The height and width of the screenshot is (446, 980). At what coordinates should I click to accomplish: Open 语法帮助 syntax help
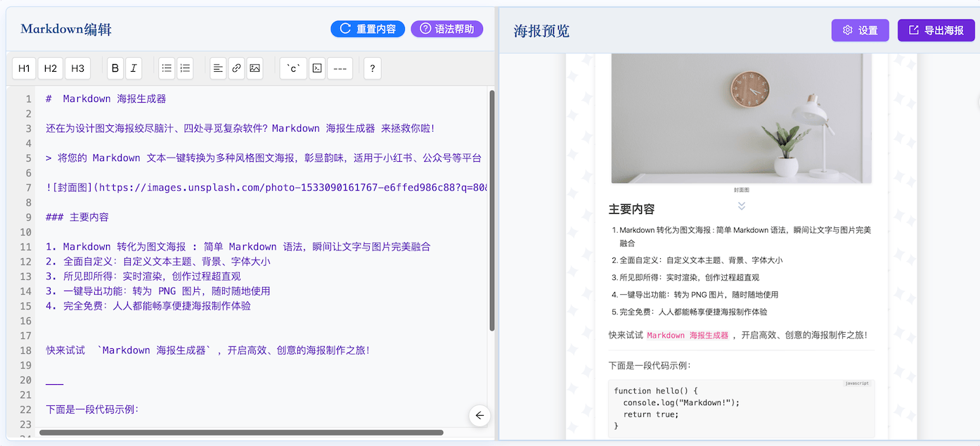click(x=447, y=29)
